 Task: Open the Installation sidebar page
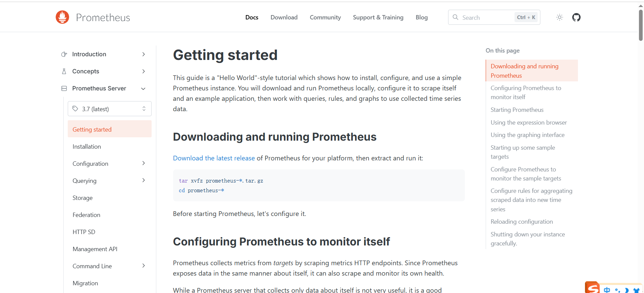click(87, 147)
